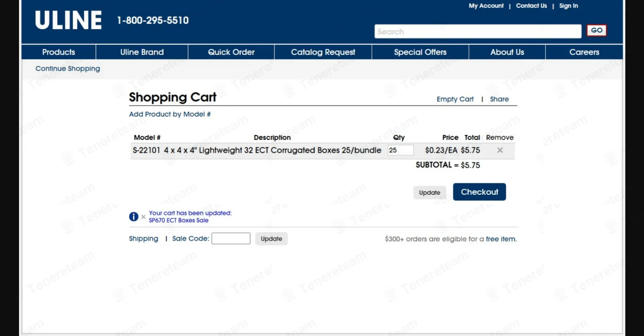Click the Share cart link
The height and width of the screenshot is (336, 644).
[x=499, y=99]
